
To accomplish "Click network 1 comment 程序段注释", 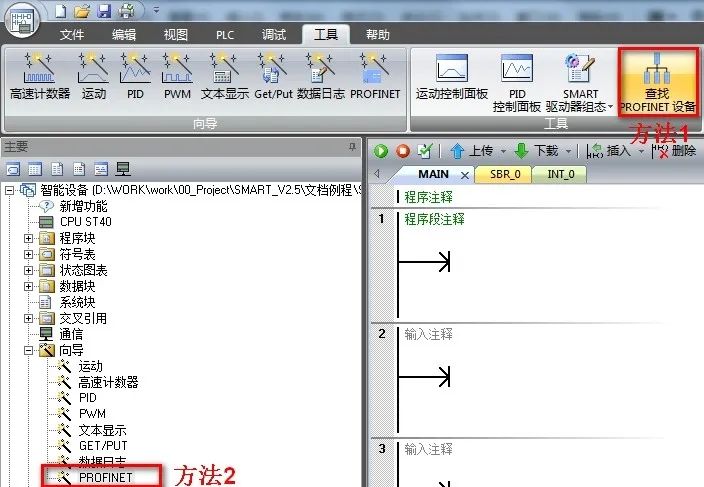I will (x=434, y=219).
